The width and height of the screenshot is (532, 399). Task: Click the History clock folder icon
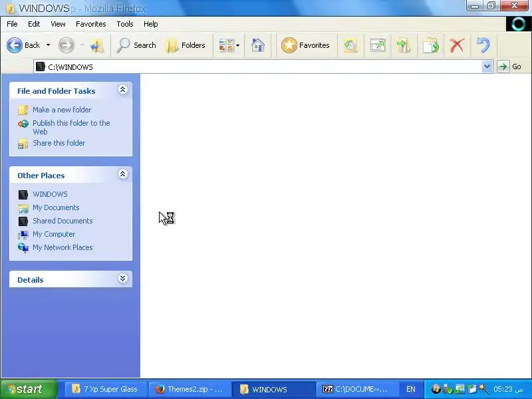pos(351,45)
